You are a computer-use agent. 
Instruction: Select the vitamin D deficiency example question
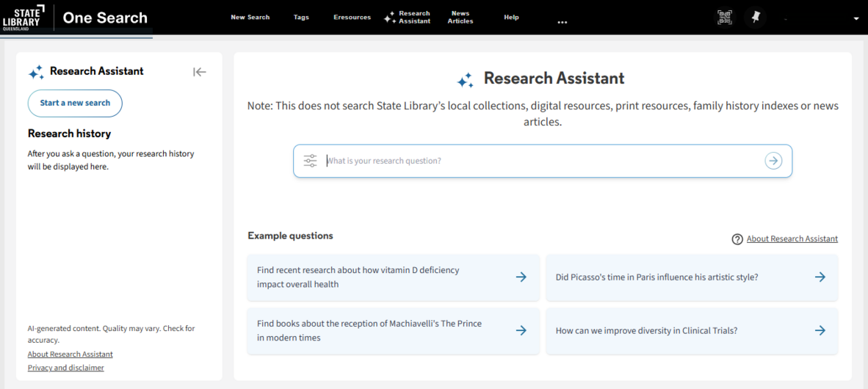(393, 277)
